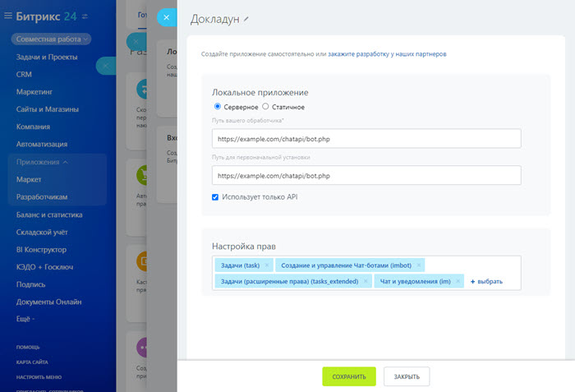Expand the Ещё menu in sidebar
575x392 pixels.
tap(29, 319)
